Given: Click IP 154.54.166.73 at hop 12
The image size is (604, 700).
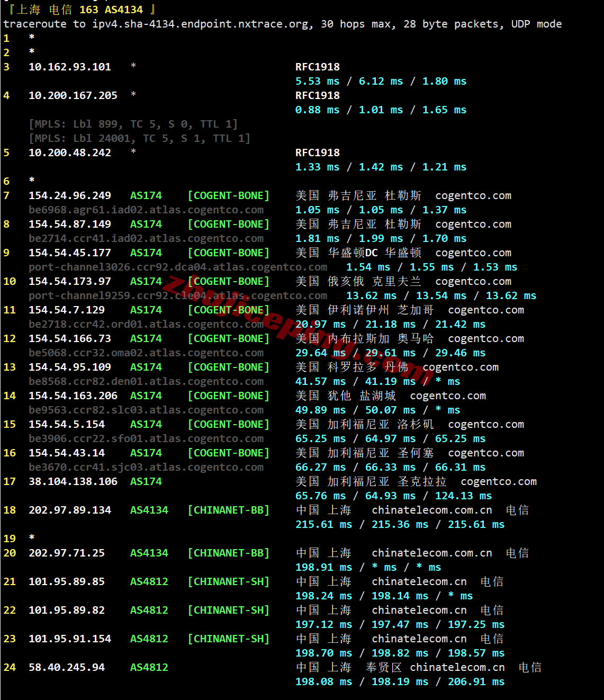Looking at the screenshot, I should pyautogui.click(x=70, y=338).
